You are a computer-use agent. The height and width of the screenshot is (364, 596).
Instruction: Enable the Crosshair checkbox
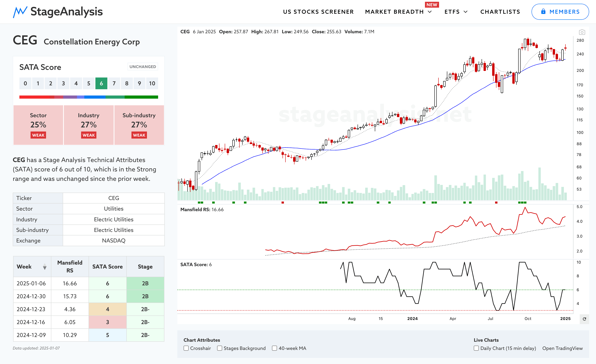(x=186, y=348)
